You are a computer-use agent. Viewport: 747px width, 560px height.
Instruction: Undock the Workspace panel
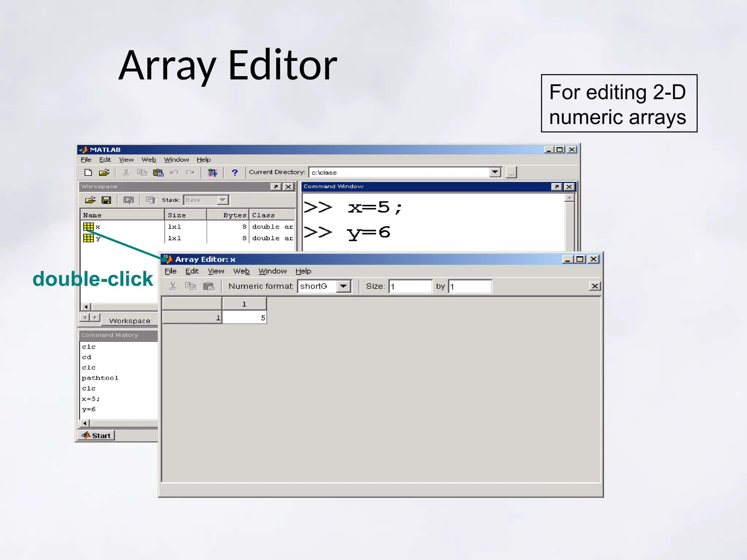pos(276,187)
